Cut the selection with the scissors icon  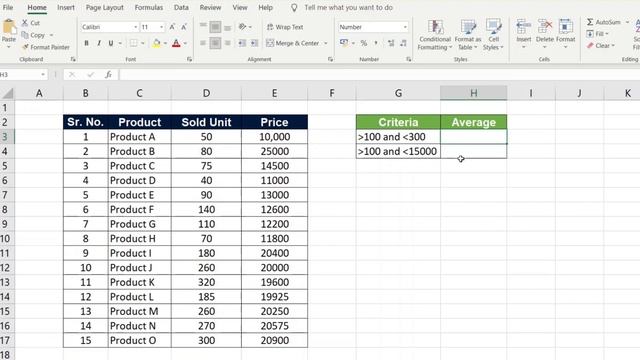[x=25, y=23]
